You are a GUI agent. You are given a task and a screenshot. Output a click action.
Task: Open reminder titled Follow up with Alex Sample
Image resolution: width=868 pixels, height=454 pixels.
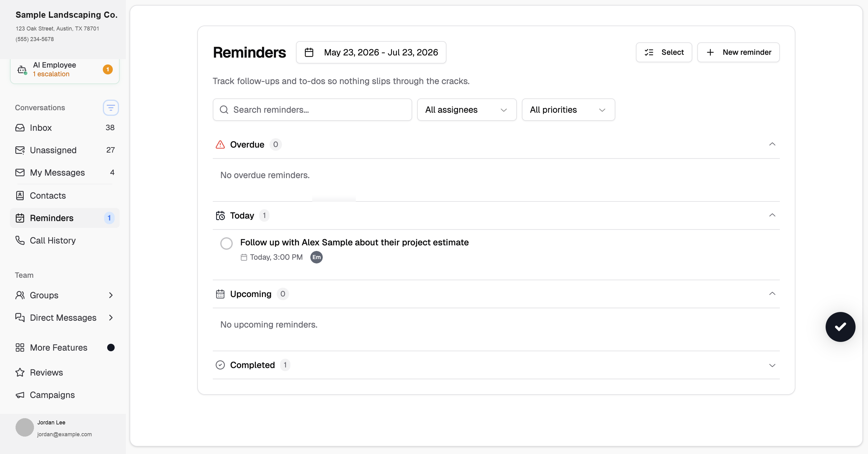pos(354,242)
